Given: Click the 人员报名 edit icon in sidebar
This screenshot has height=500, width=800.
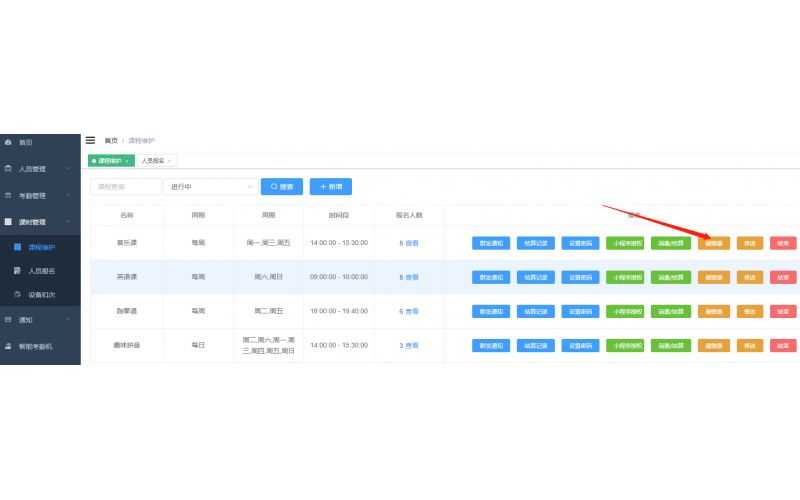Looking at the screenshot, I should pos(17,270).
